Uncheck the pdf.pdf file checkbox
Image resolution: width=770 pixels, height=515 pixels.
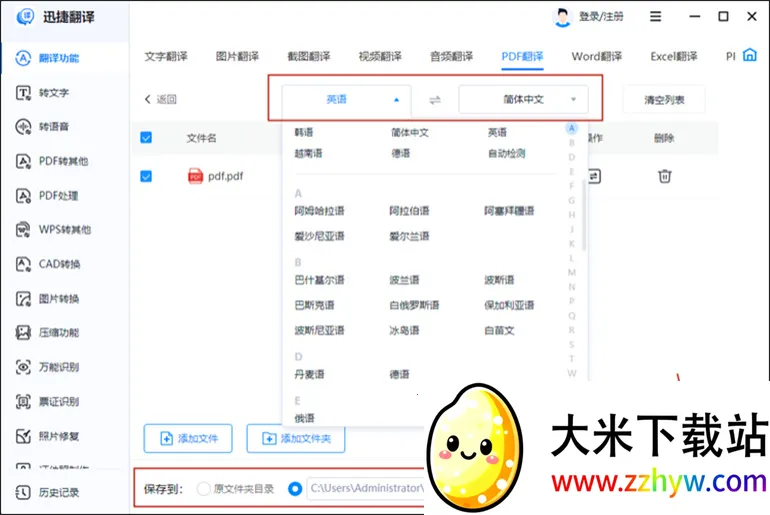coord(146,176)
